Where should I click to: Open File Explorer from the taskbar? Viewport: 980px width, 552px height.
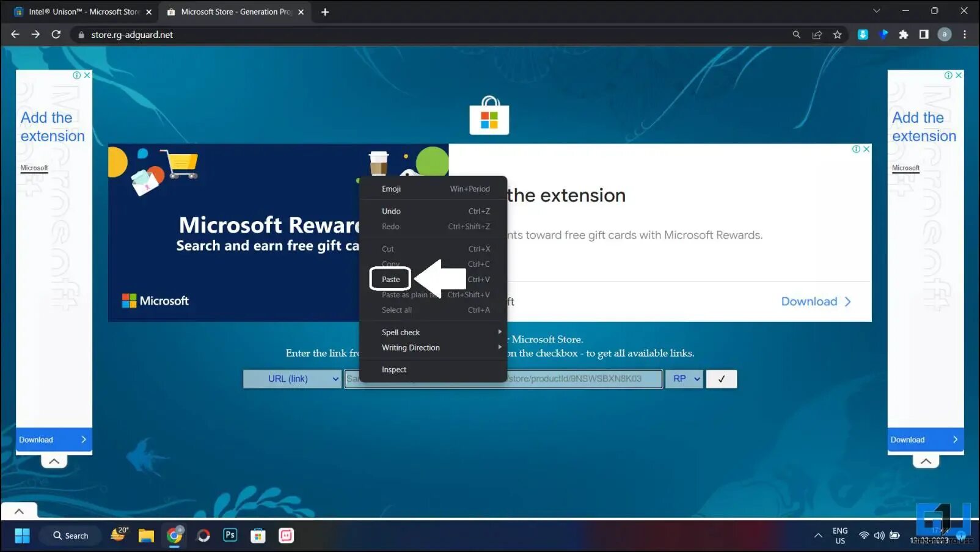[146, 536]
